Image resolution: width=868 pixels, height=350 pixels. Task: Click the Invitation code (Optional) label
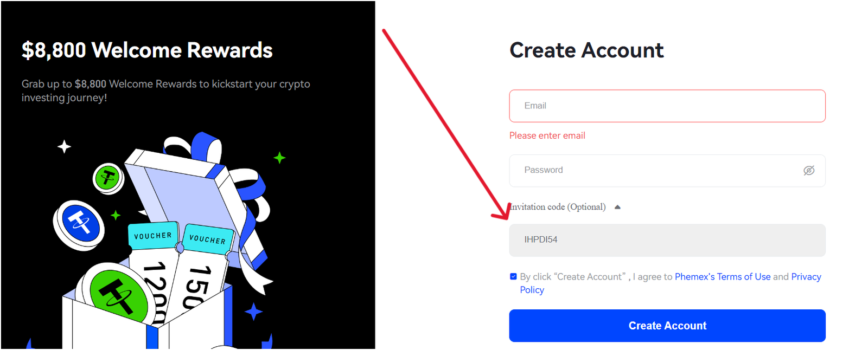pyautogui.click(x=559, y=207)
